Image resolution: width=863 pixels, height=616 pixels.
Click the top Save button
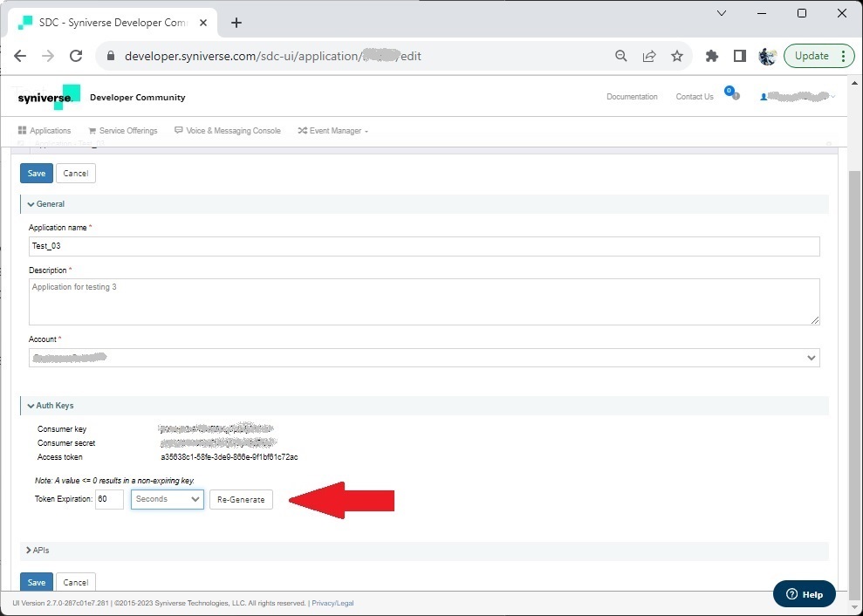click(37, 173)
